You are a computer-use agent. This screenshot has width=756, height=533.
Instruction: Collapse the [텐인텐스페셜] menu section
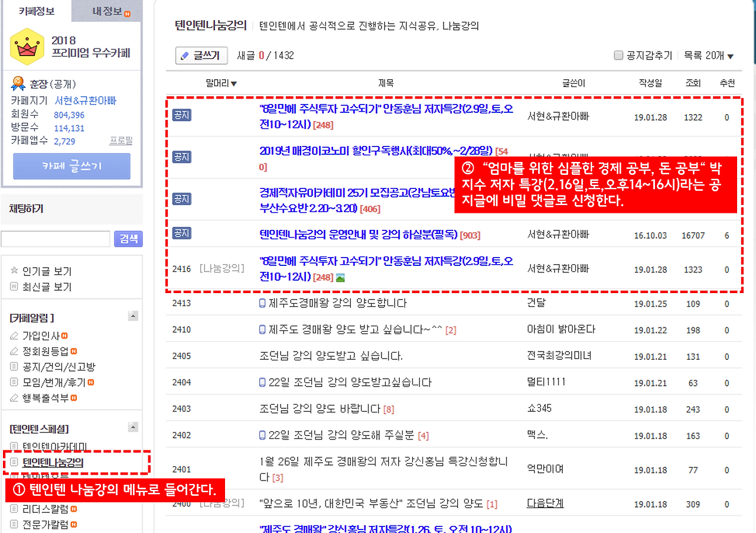pos(133,427)
